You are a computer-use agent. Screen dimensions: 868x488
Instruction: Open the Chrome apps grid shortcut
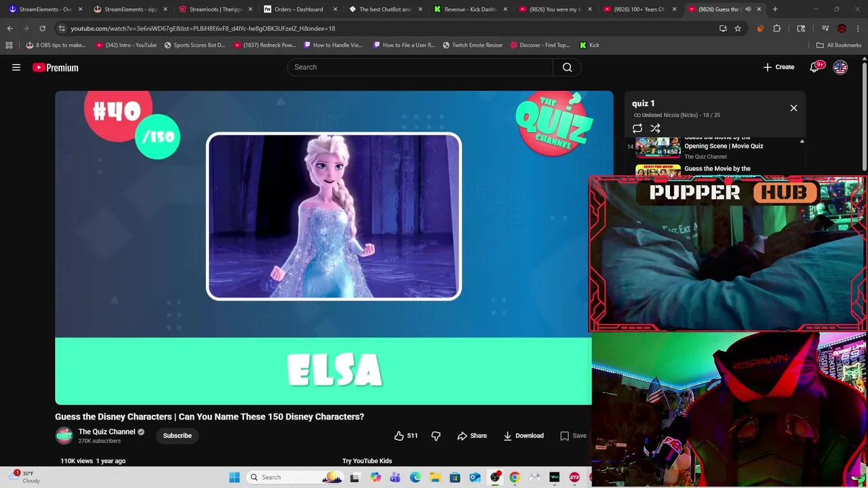[x=9, y=45]
